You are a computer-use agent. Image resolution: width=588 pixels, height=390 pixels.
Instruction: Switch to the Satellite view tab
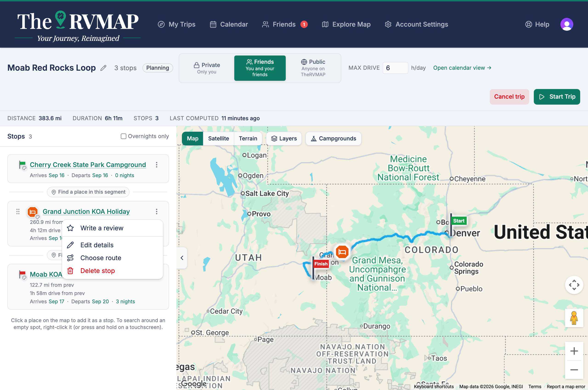218,139
